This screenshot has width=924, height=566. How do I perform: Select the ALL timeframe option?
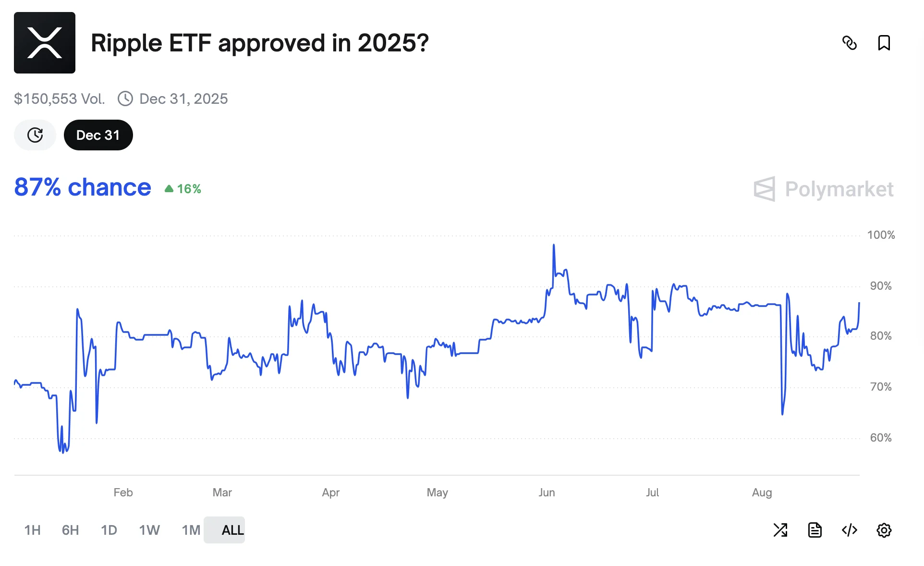(232, 530)
